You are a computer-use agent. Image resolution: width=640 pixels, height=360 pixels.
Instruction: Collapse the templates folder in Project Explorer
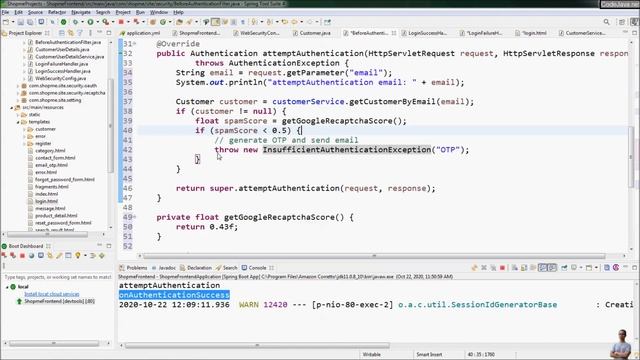click(x=18, y=122)
